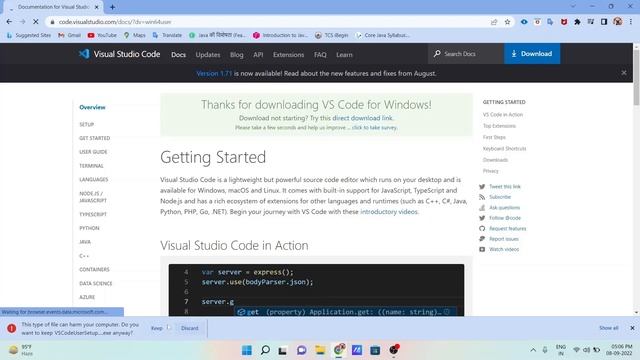Click the YouTube icon beside Watch videos

482,249
